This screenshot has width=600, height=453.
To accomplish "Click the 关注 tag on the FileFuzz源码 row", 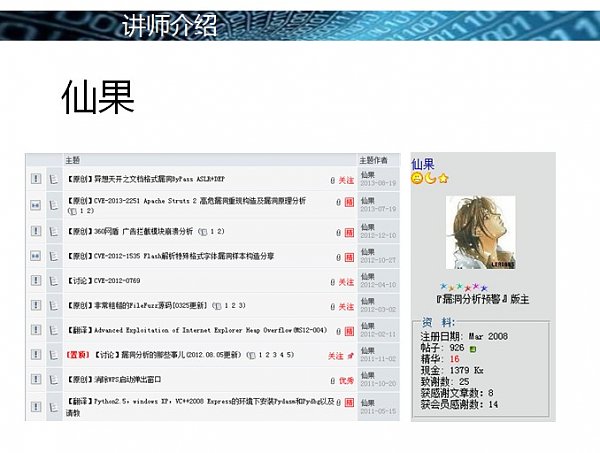I will pyautogui.click(x=346, y=307).
